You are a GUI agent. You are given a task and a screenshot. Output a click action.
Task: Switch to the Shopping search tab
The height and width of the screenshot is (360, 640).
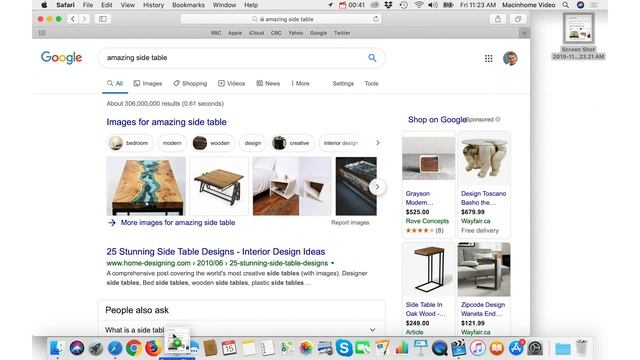pos(190,84)
